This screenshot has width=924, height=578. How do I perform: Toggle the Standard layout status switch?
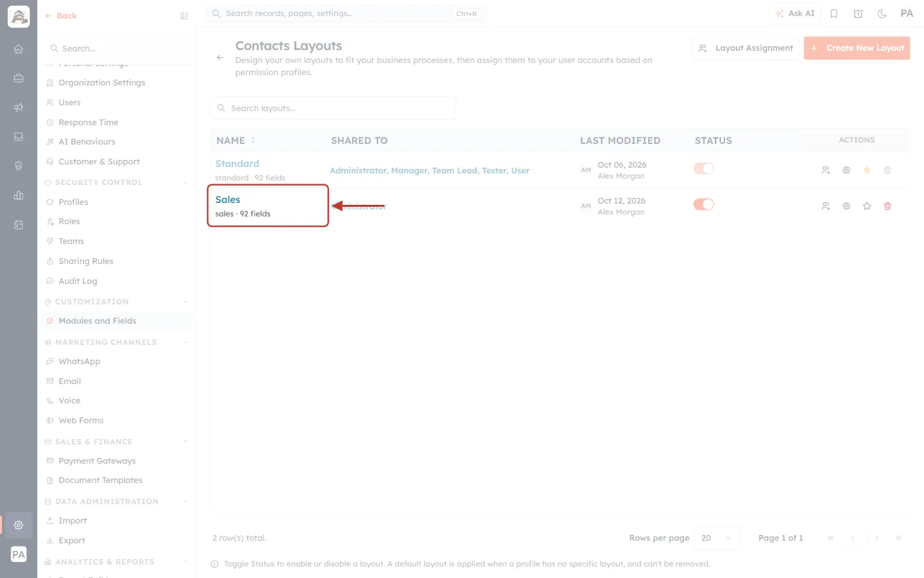[704, 168]
